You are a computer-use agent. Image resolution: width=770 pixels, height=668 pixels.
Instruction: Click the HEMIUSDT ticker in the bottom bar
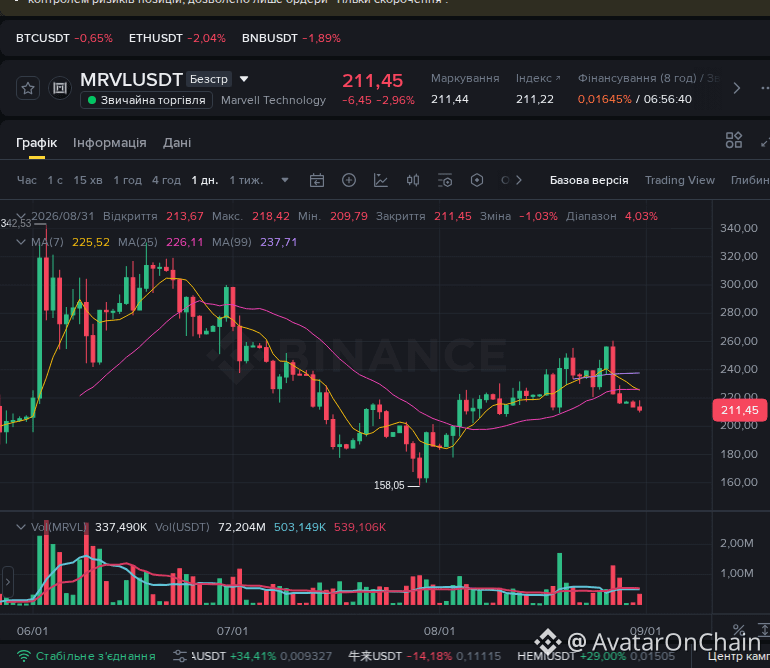tap(596, 656)
